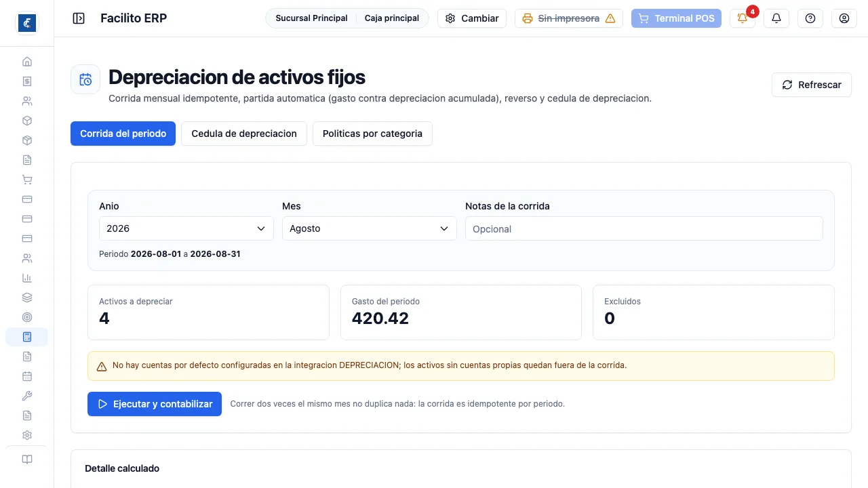
Task: Switch to Corrida del periodo tab
Action: click(x=123, y=134)
